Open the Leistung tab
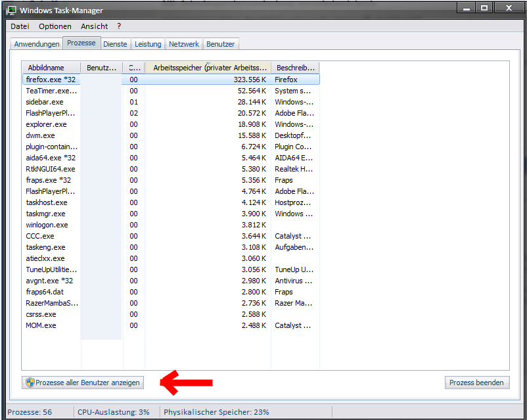This screenshot has width=527, height=420. pyautogui.click(x=148, y=44)
